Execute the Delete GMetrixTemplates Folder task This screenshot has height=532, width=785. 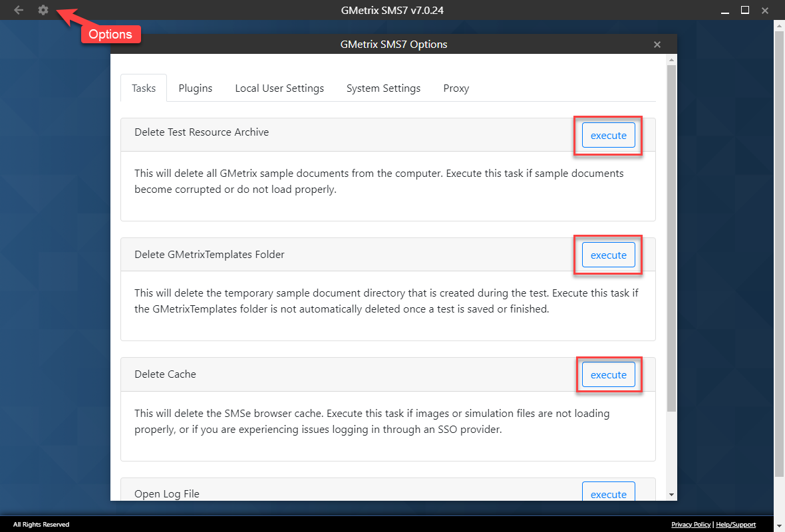coord(607,255)
